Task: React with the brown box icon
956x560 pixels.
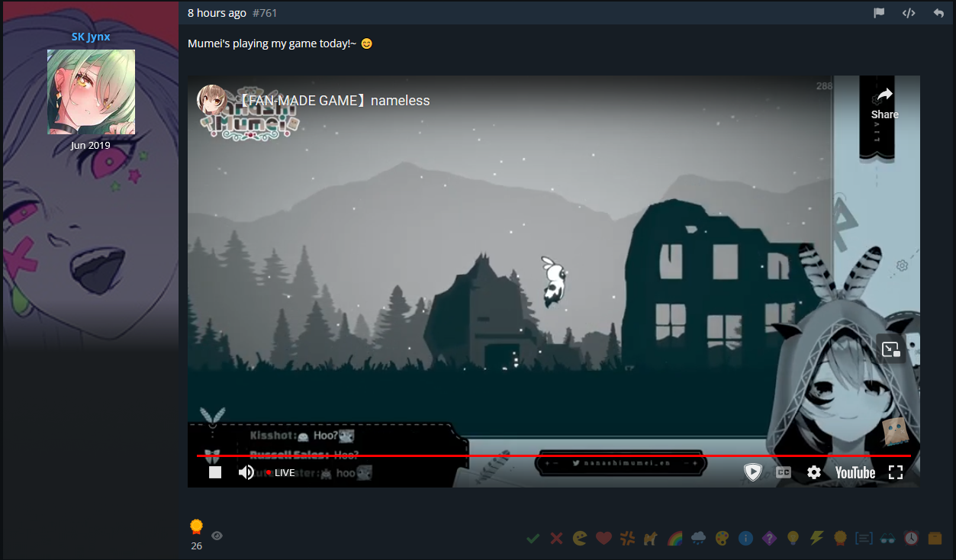Action: point(935,539)
